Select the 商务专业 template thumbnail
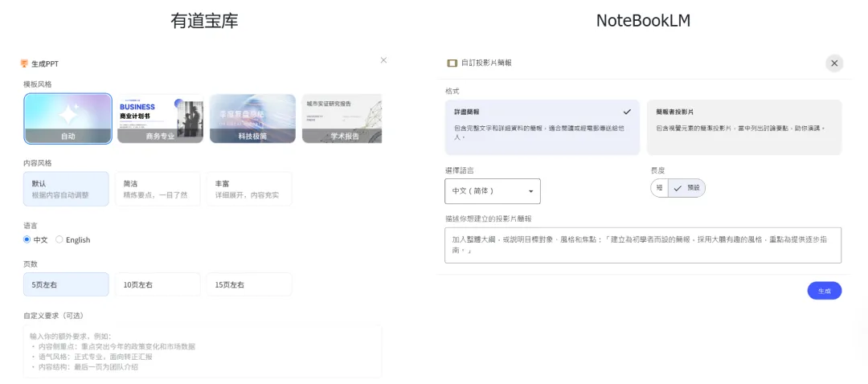The height and width of the screenshot is (384, 868). [160, 118]
